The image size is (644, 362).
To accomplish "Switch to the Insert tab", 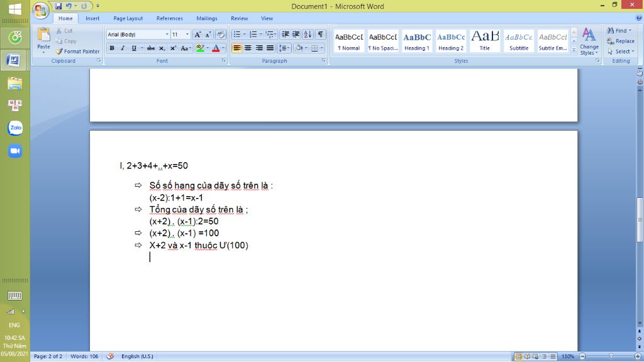I will (92, 18).
